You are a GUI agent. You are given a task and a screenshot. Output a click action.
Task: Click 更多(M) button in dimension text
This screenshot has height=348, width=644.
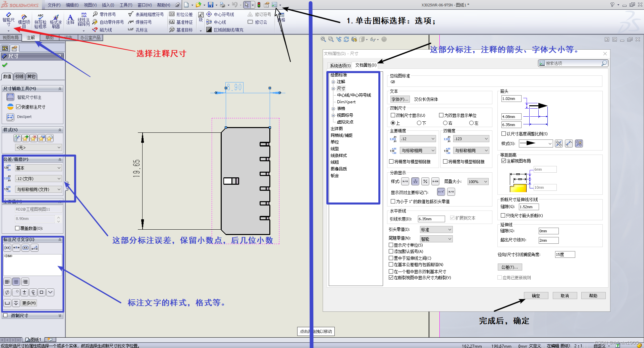(29, 303)
